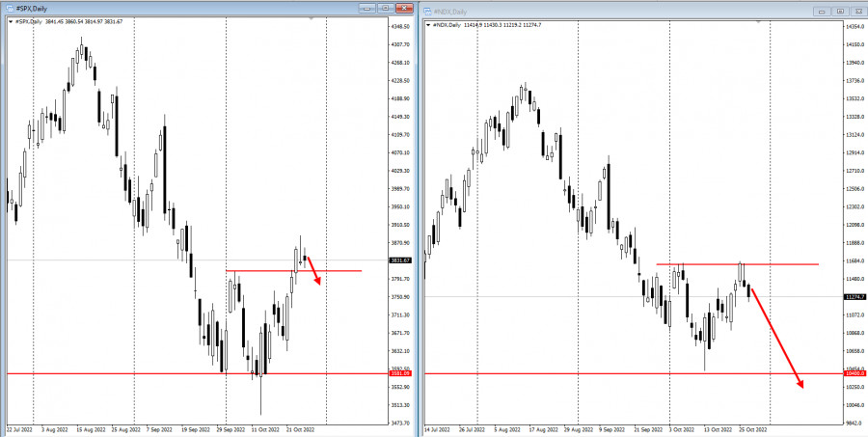Click the 14 Jul 2022 date on NDX axis

(x=438, y=429)
